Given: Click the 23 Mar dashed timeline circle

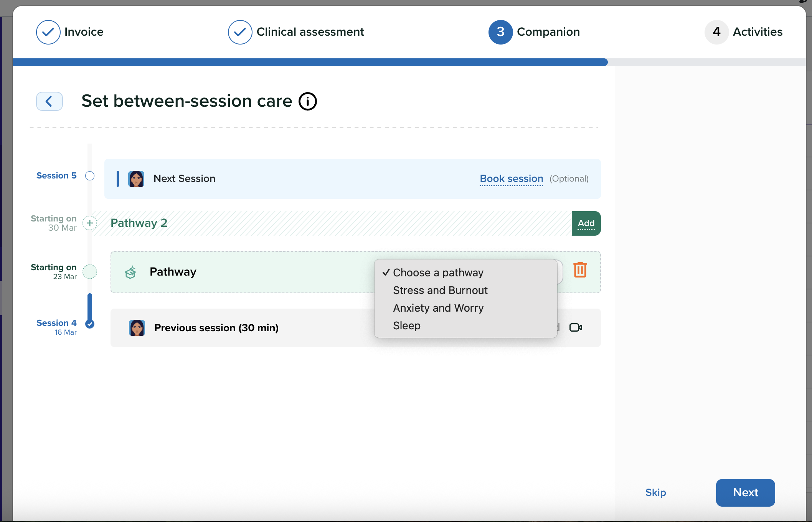Looking at the screenshot, I should point(90,272).
